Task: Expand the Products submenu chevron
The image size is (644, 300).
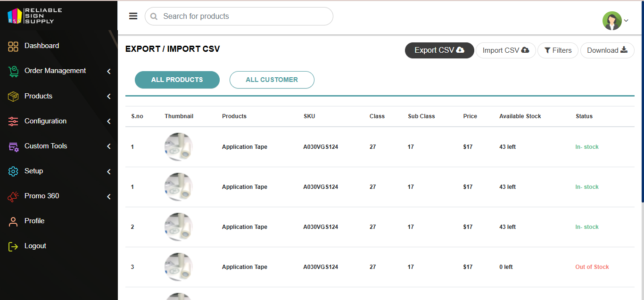Action: pos(109,96)
